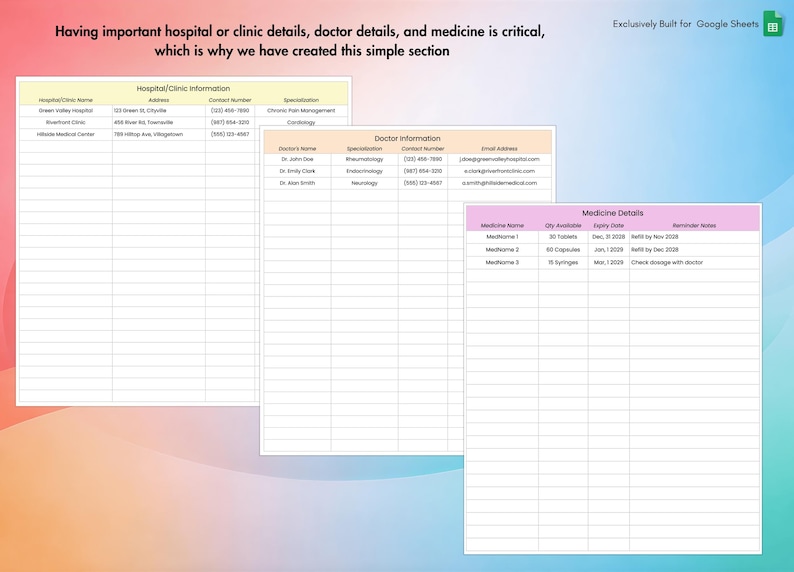Viewport: 794px width, 572px height.
Task: Click the 'Address' column header in hospital table
Action: (158, 100)
